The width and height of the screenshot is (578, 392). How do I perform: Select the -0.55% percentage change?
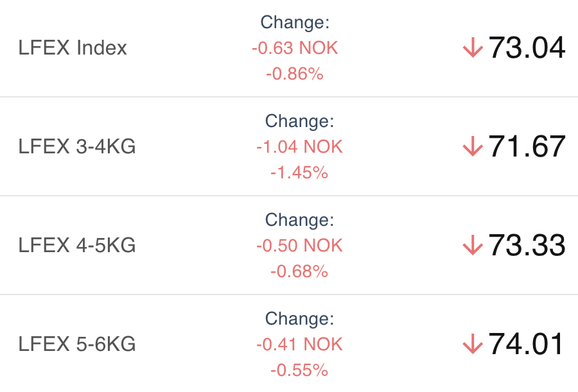[299, 370]
